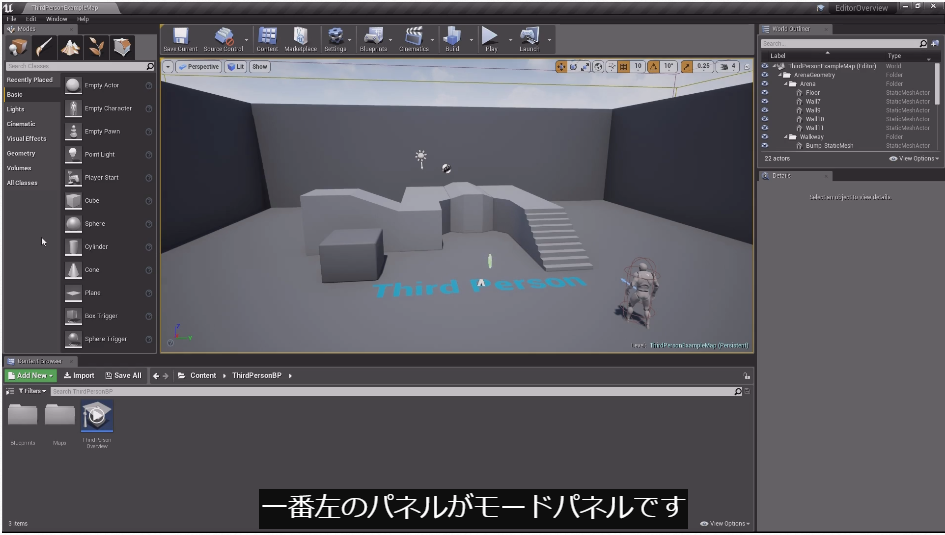
Task: Click the Import button in Content Browser
Action: pos(79,375)
